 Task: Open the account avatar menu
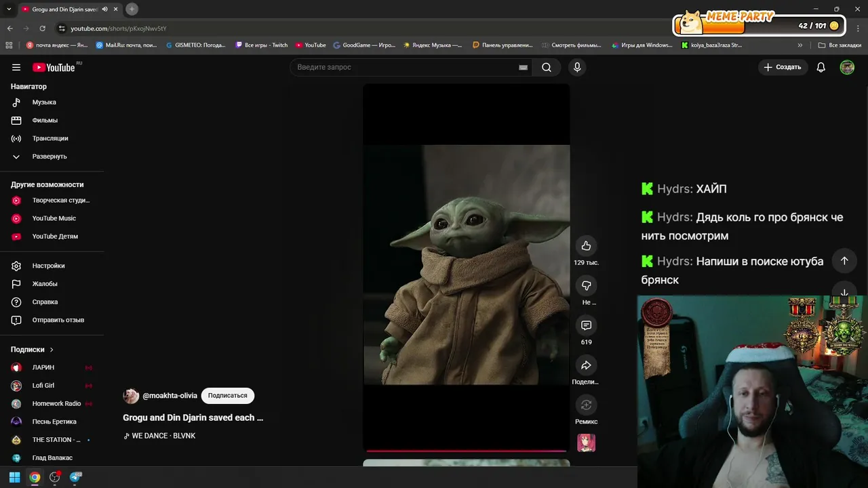click(847, 67)
